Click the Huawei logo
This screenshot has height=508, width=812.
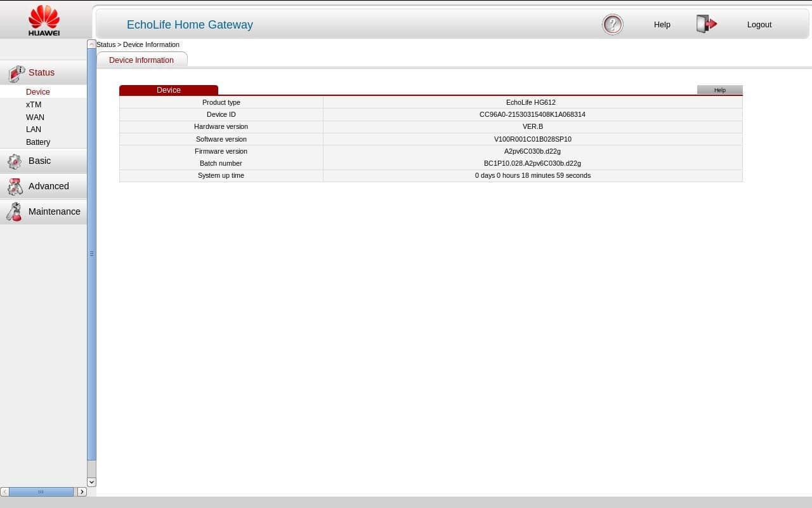tap(44, 20)
